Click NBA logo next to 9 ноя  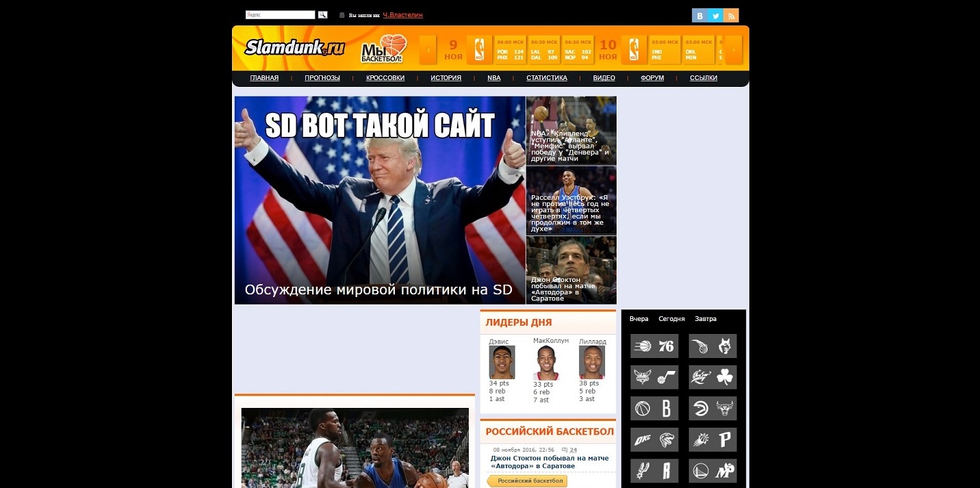(x=480, y=50)
